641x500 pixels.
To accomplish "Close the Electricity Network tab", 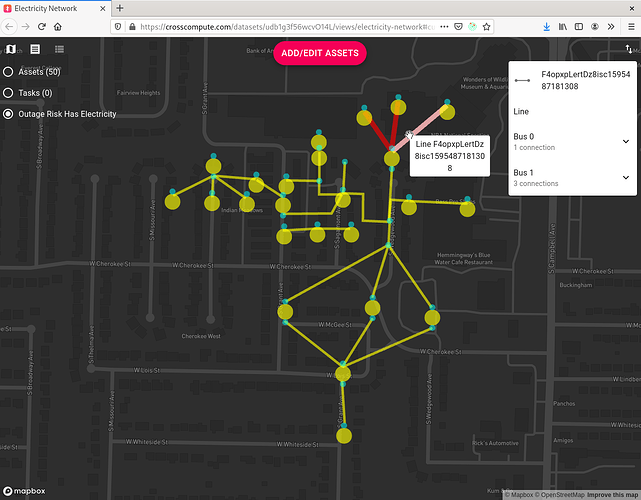I will [x=103, y=8].
